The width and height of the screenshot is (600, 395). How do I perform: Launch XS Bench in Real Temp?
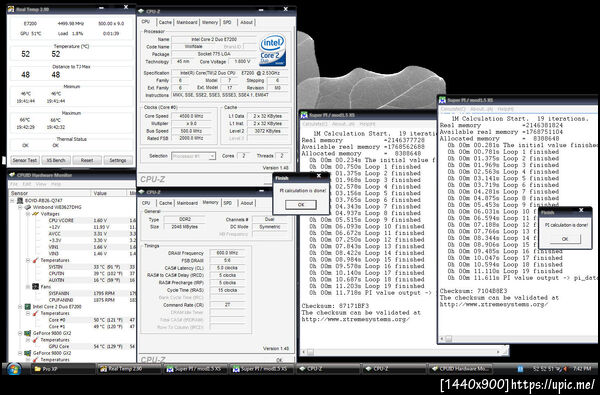click(x=56, y=160)
